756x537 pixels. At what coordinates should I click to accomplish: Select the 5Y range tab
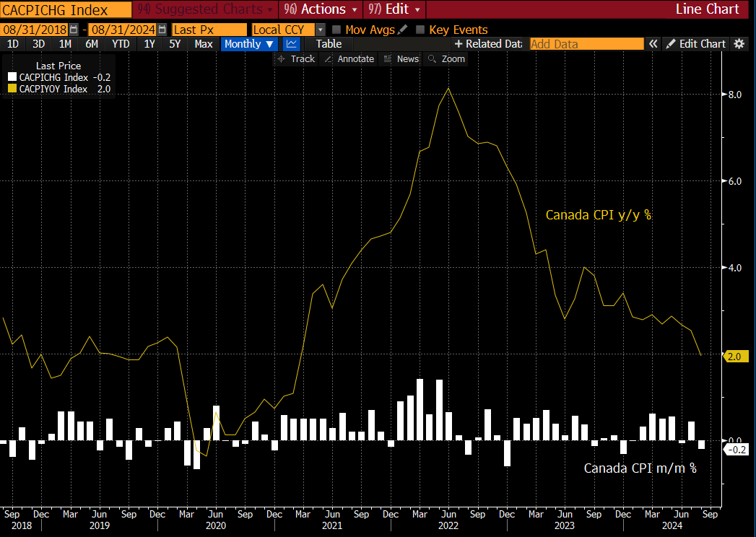click(x=175, y=44)
